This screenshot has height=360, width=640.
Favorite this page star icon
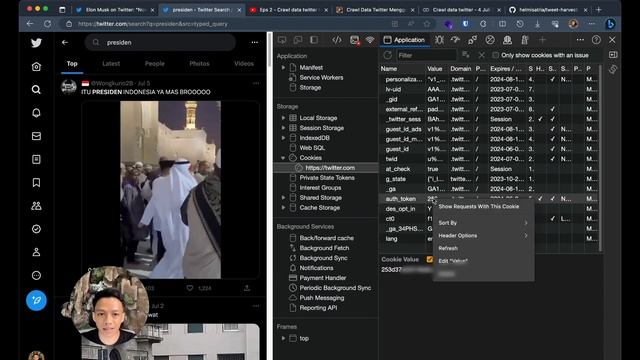(427, 24)
